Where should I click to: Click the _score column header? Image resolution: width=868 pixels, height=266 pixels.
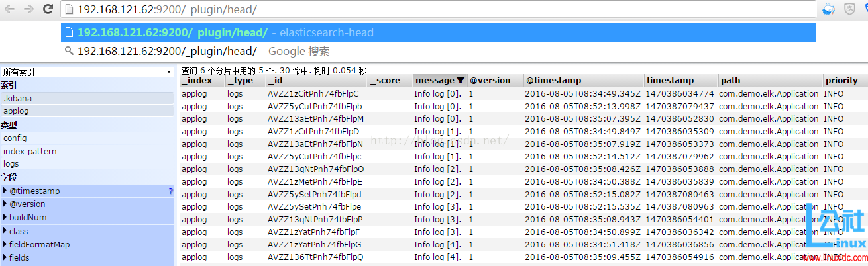386,80
